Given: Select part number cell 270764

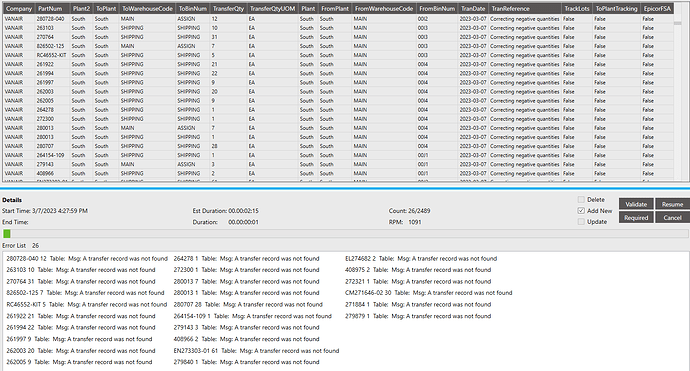Looking at the screenshot, I should tap(52, 37).
